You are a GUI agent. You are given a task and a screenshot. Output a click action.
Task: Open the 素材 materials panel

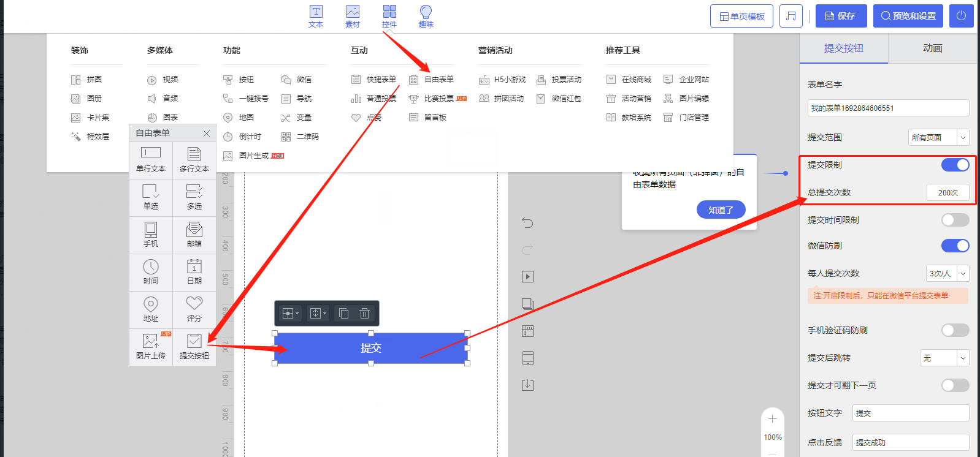(353, 17)
